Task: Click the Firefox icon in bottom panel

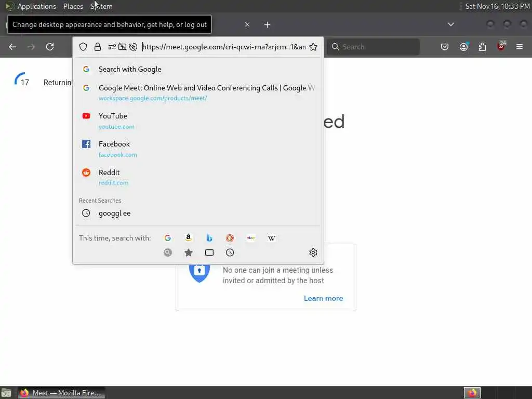Action: [472, 393]
